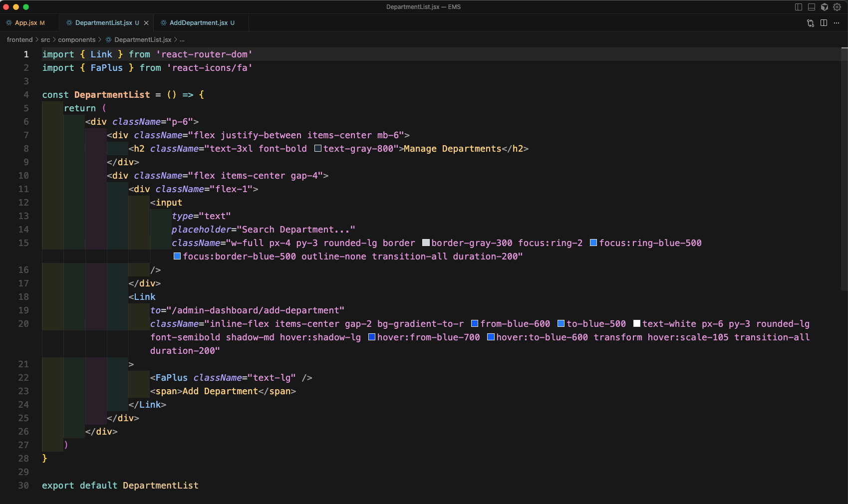Image resolution: width=848 pixels, height=504 pixels.
Task: Click 'react-icons/fa' string on line 2
Action: click(x=210, y=68)
